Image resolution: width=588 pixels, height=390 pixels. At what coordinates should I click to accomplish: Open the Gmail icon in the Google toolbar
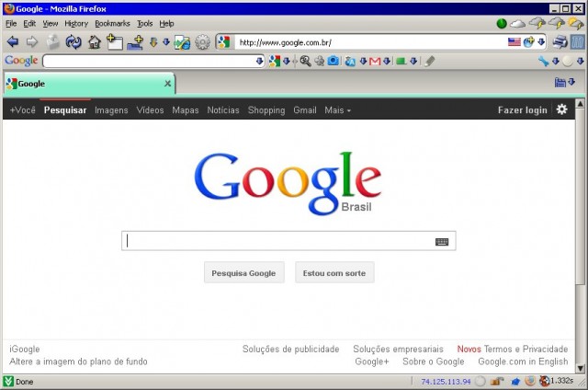click(x=375, y=61)
